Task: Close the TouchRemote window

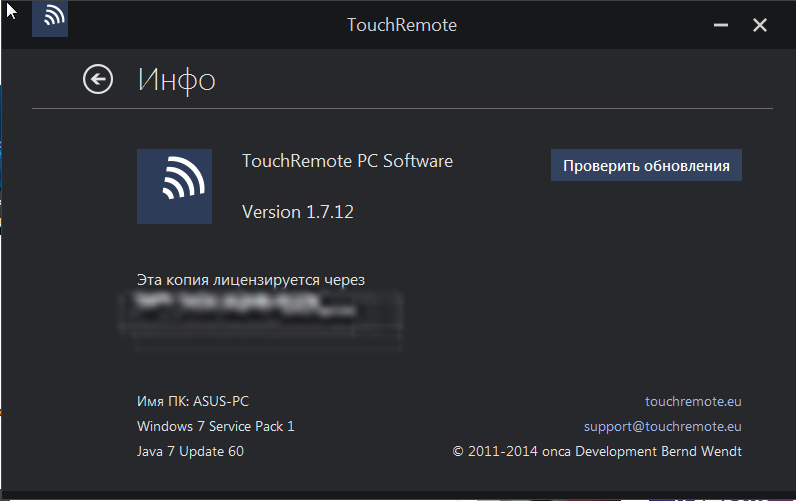Action: pos(760,25)
